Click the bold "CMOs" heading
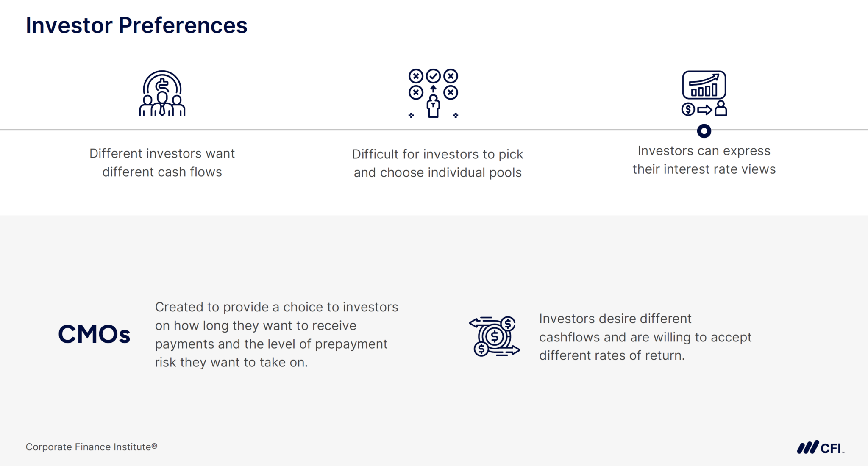Viewport: 868px width, 466px height. [x=94, y=334]
